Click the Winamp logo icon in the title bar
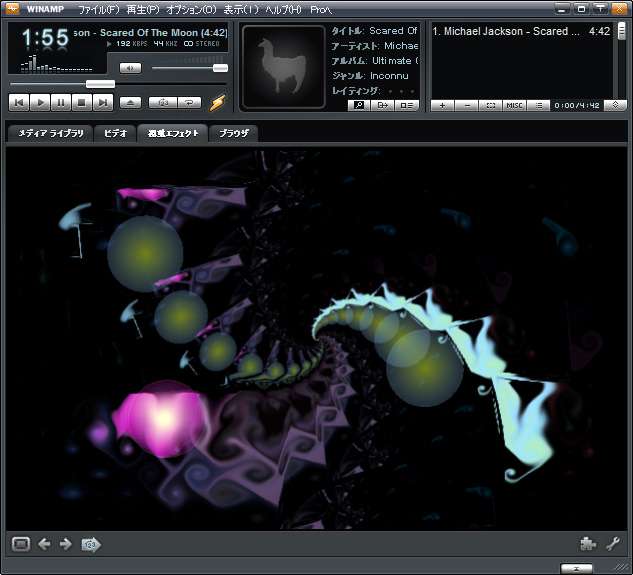633x575 pixels. tap(13, 8)
